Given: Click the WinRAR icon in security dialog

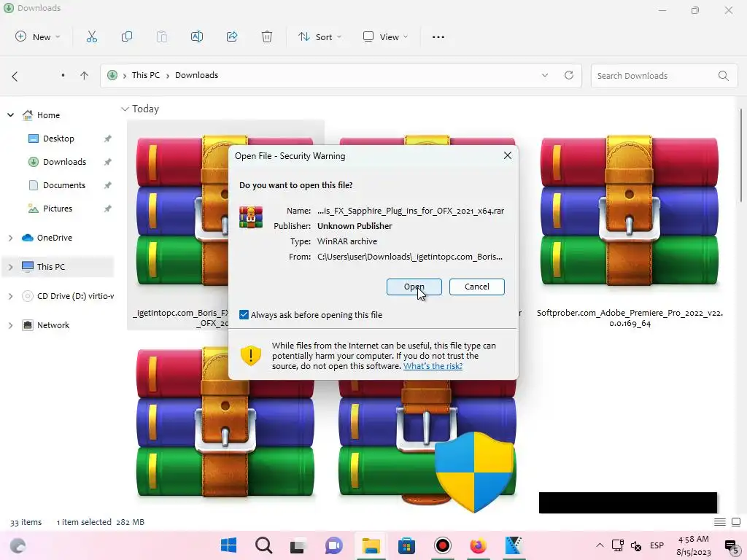Looking at the screenshot, I should pos(251,217).
